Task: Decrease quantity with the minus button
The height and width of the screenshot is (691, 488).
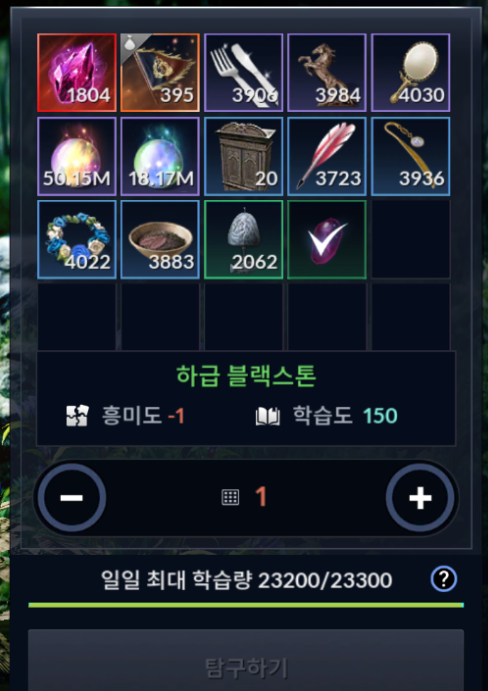Action: (71, 498)
